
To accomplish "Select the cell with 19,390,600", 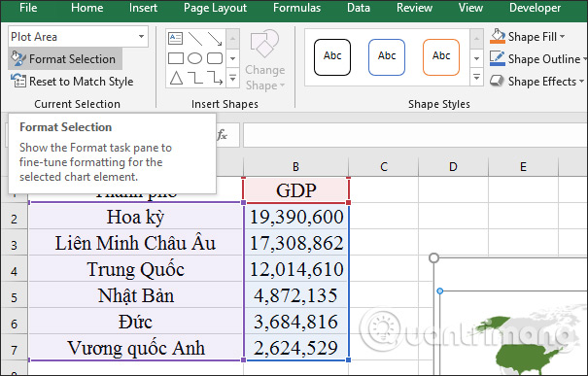I will click(296, 217).
